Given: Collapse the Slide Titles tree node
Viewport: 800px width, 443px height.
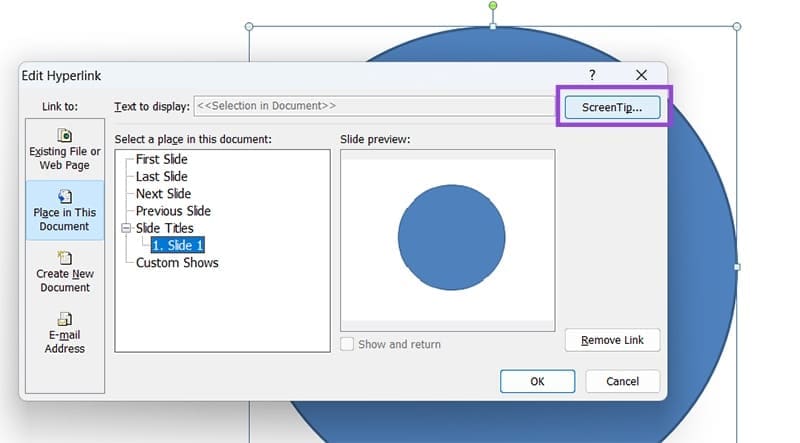Looking at the screenshot, I should [126, 228].
